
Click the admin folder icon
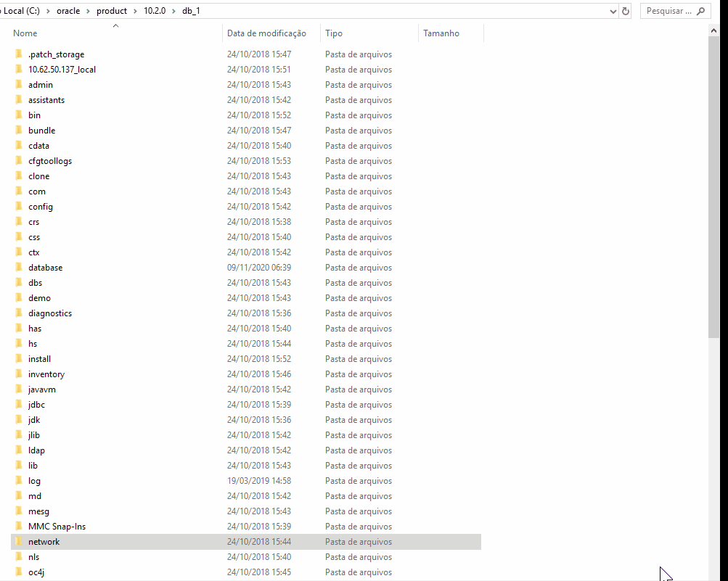tap(19, 85)
